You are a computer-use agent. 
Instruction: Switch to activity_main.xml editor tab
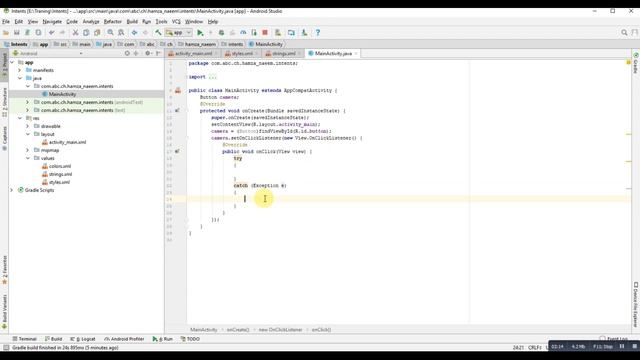pyautogui.click(x=194, y=53)
